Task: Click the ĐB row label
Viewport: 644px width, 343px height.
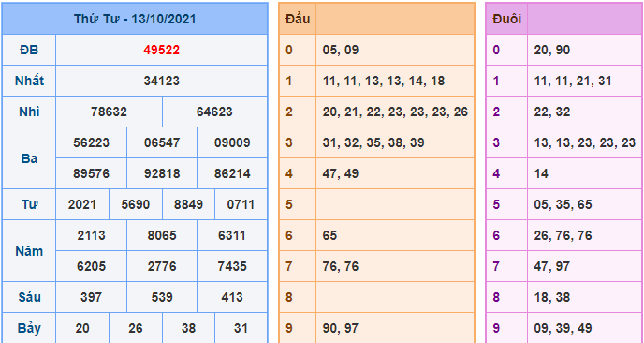Action: tap(29, 51)
